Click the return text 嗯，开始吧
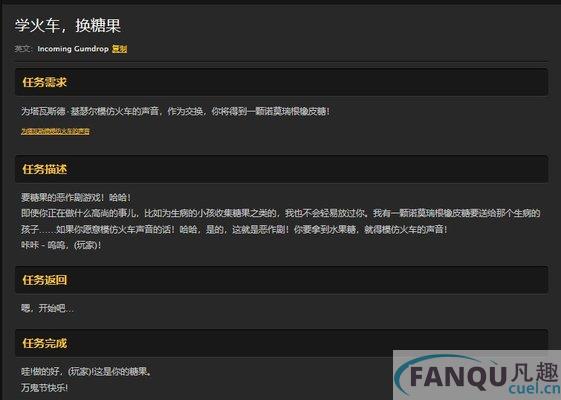The image size is (561, 400). [x=48, y=308]
